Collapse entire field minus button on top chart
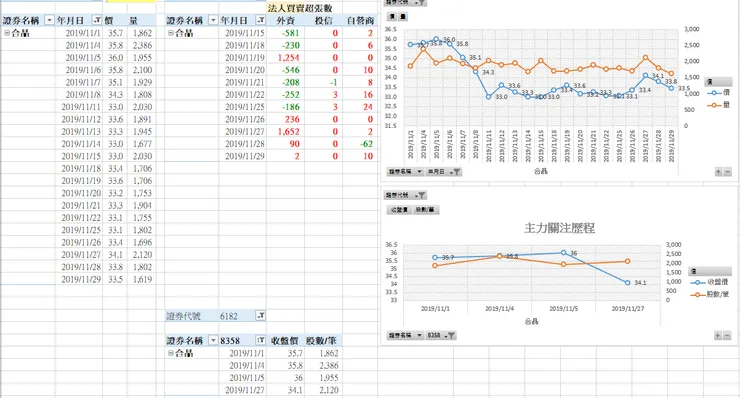 tap(727, 172)
